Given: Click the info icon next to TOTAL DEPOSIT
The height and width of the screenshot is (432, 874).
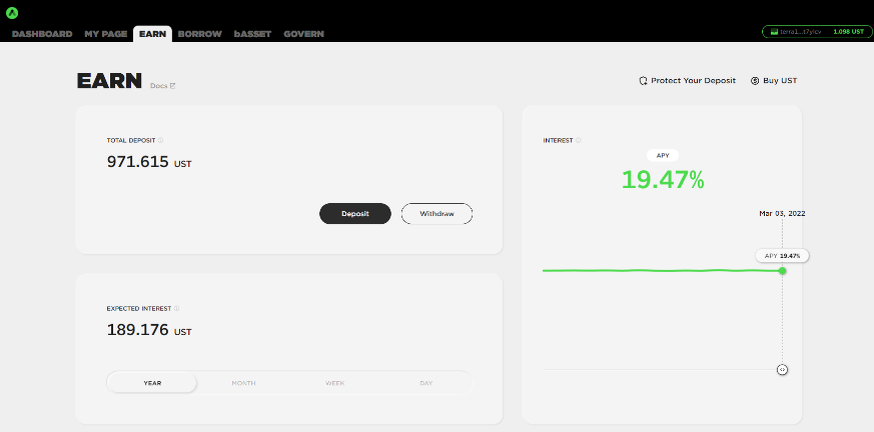Looking at the screenshot, I should 161,140.
